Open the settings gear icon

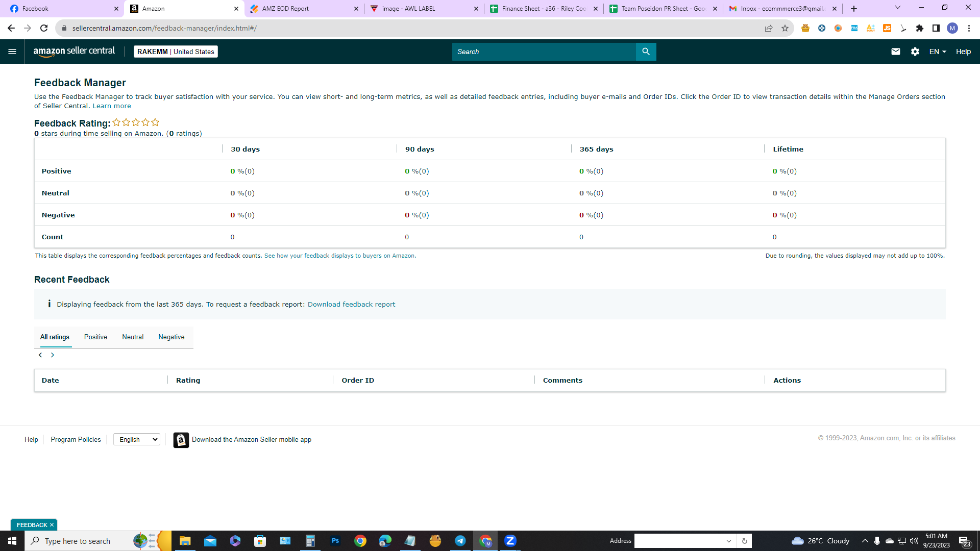pyautogui.click(x=915, y=52)
